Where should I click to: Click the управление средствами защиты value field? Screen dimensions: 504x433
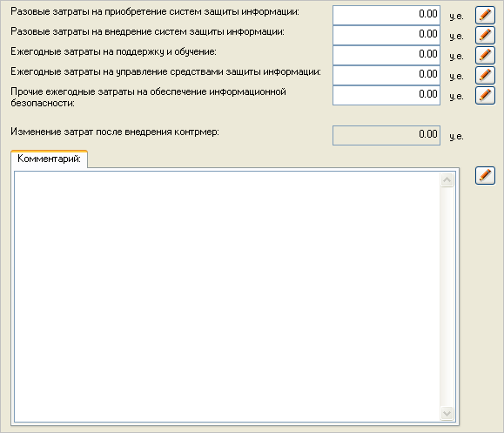pyautogui.click(x=386, y=75)
